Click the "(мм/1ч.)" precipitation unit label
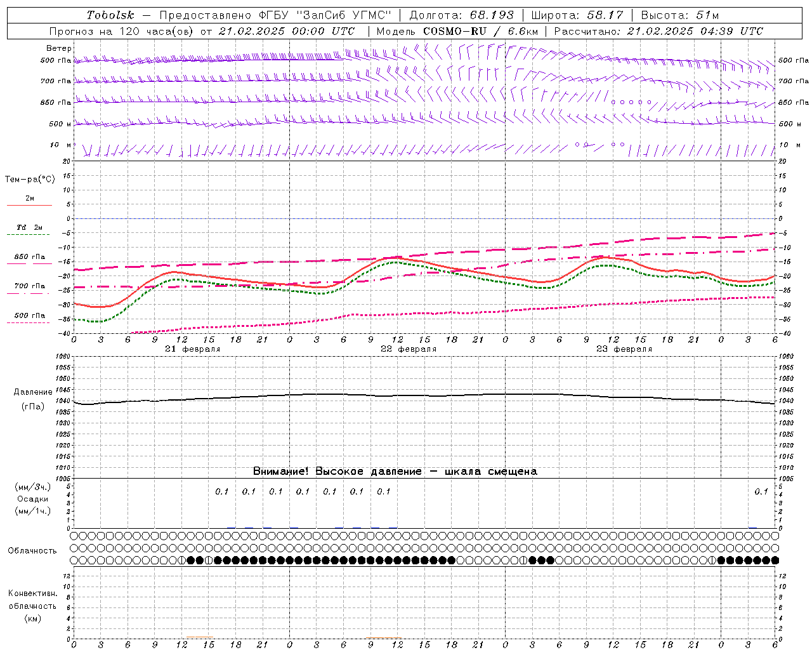The image size is (812, 650). click(x=32, y=511)
